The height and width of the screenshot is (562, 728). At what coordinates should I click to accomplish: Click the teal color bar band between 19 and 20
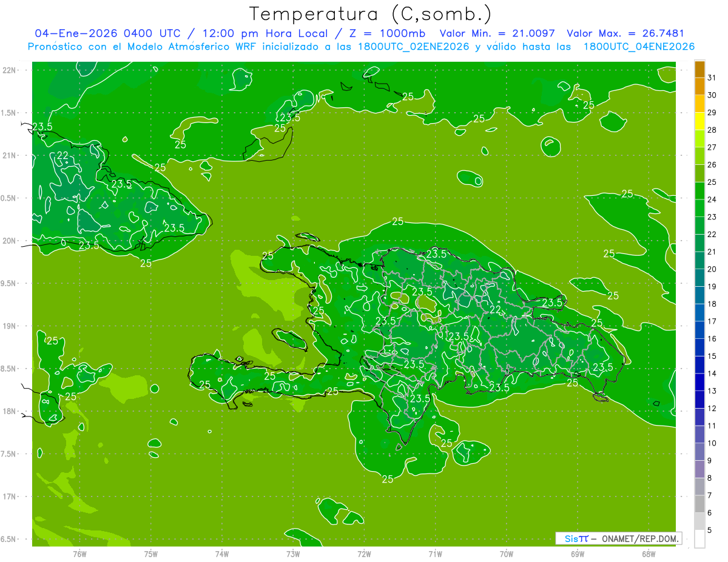[699, 278]
